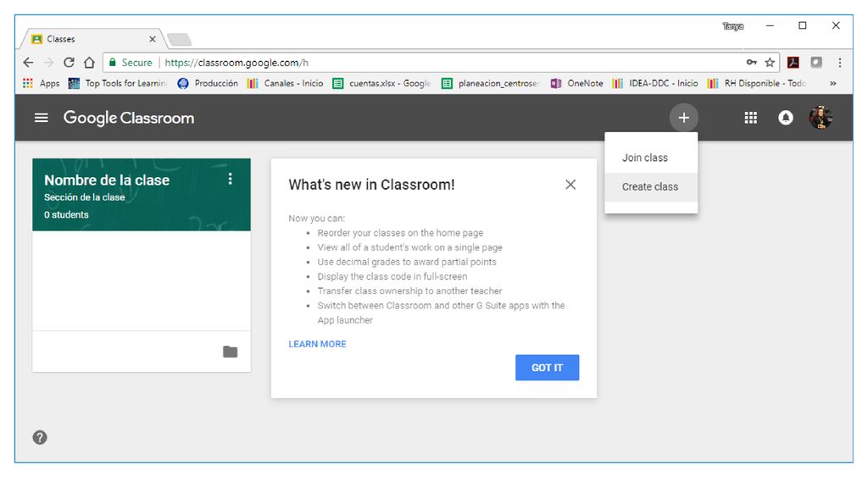This screenshot has height=488, width=868.
Task: Click 'Display the class code in full-screen' text
Action: click(392, 276)
